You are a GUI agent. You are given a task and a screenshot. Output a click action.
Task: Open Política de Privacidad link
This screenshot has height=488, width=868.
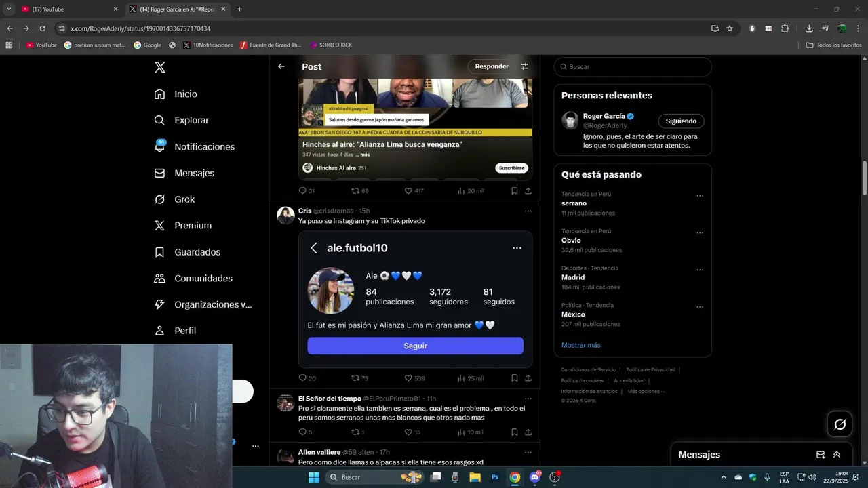[x=650, y=369]
